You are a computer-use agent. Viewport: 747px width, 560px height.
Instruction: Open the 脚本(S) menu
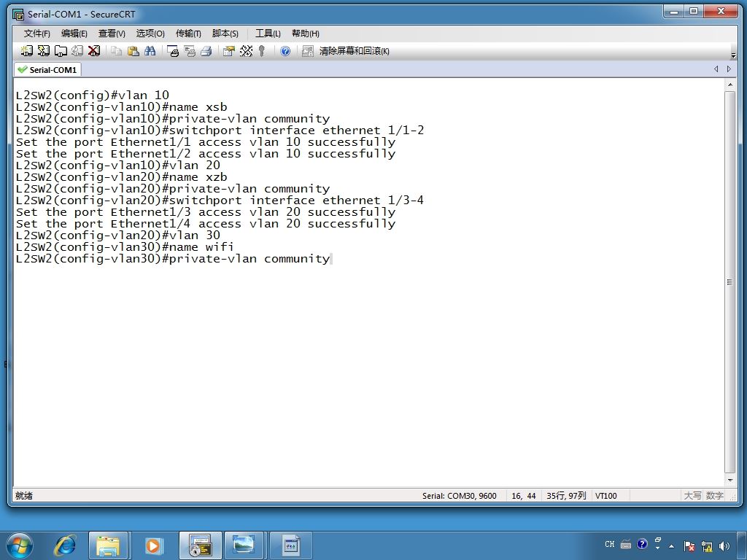(225, 34)
